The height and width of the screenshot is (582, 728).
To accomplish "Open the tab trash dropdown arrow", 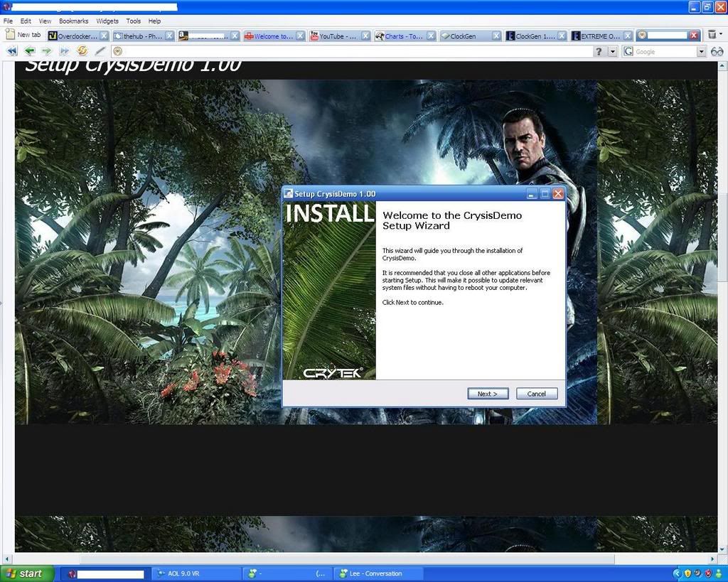I will click(721, 34).
